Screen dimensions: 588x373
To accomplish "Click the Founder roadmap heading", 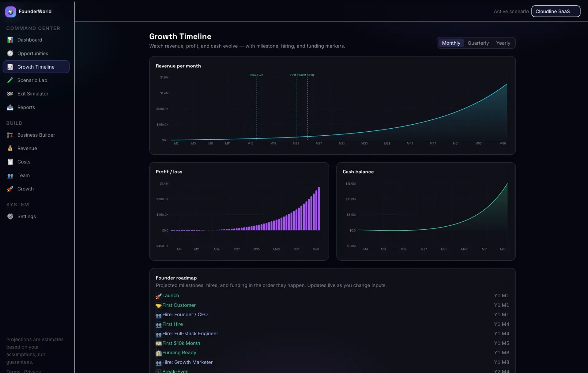I will point(176,278).
